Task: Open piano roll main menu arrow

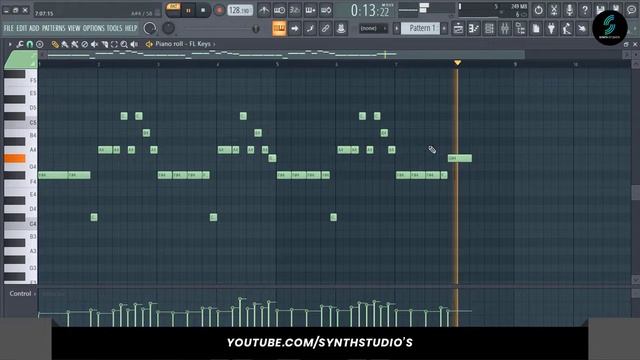Action: 10,44
